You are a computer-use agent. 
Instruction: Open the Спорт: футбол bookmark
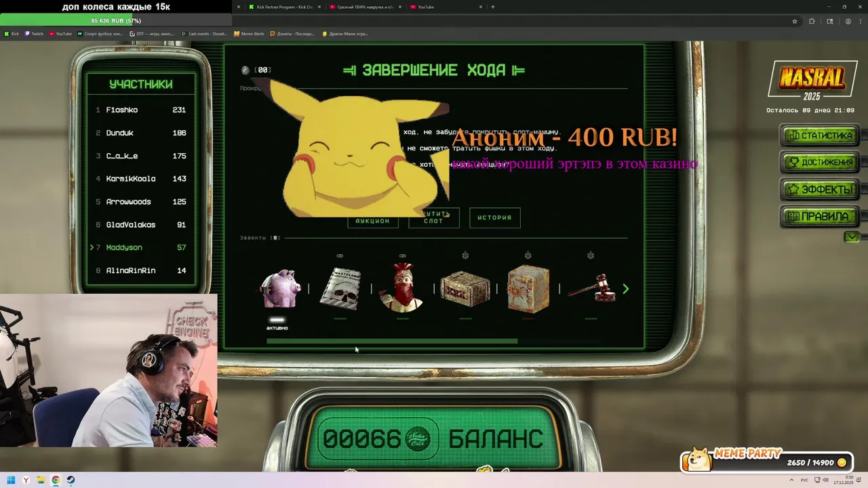click(x=100, y=33)
